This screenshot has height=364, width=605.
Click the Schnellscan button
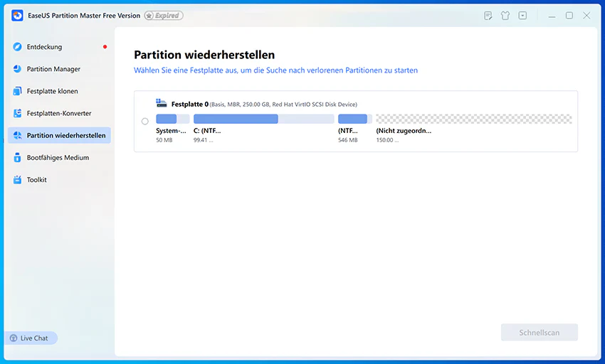[x=540, y=333]
